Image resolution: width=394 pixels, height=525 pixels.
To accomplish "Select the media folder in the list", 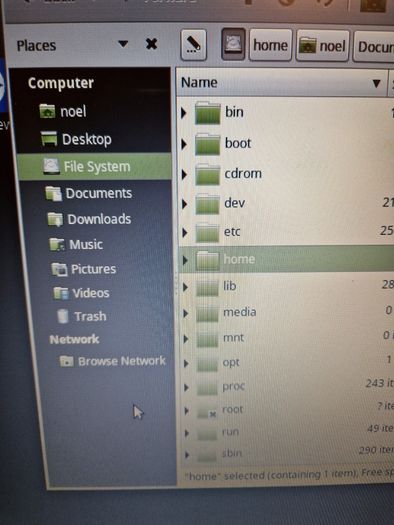I will tap(286, 313).
